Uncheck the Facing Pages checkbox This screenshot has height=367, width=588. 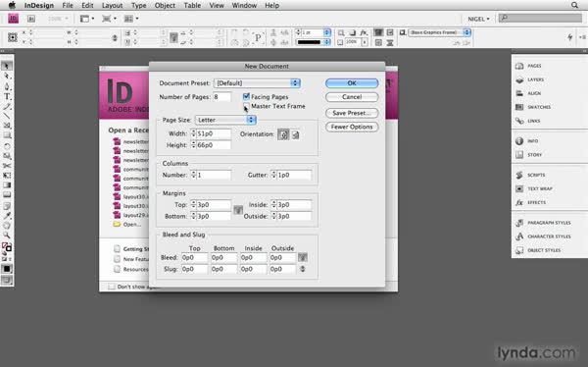click(246, 96)
